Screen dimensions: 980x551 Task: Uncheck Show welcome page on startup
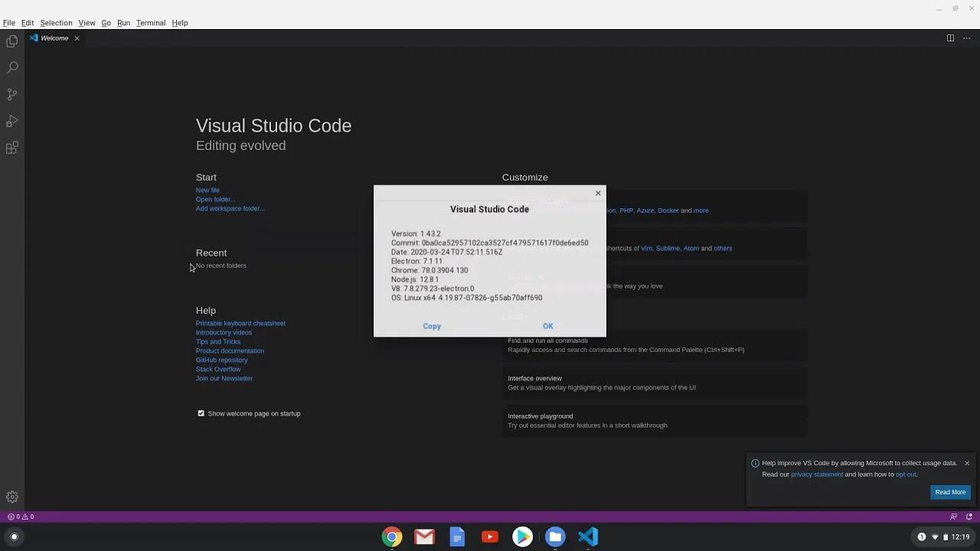pyautogui.click(x=201, y=413)
